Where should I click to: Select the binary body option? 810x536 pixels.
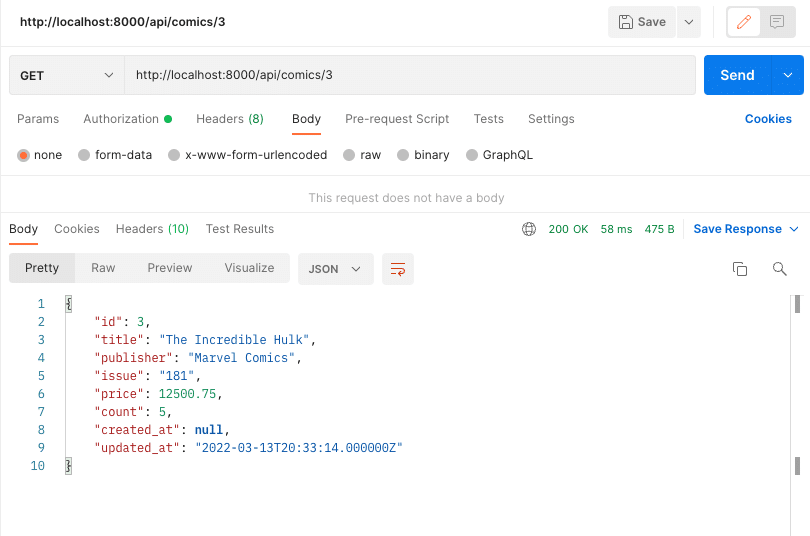point(423,155)
